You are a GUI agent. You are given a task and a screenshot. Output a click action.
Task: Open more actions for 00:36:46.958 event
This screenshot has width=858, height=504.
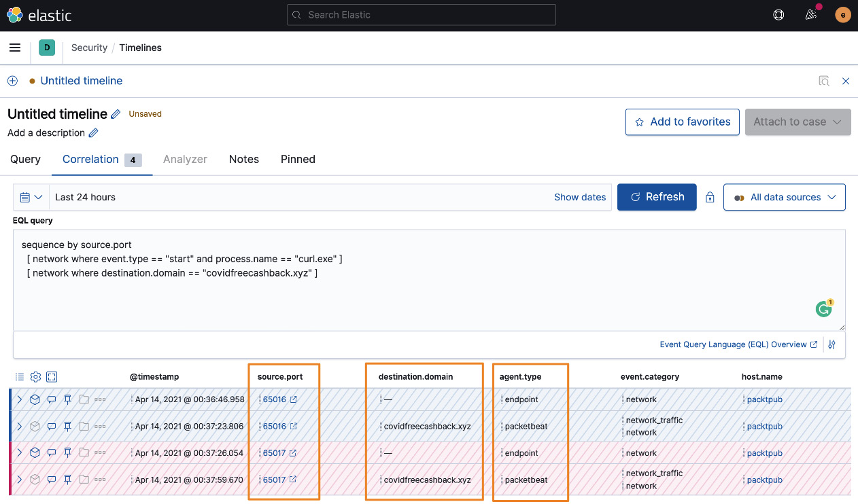click(x=100, y=399)
